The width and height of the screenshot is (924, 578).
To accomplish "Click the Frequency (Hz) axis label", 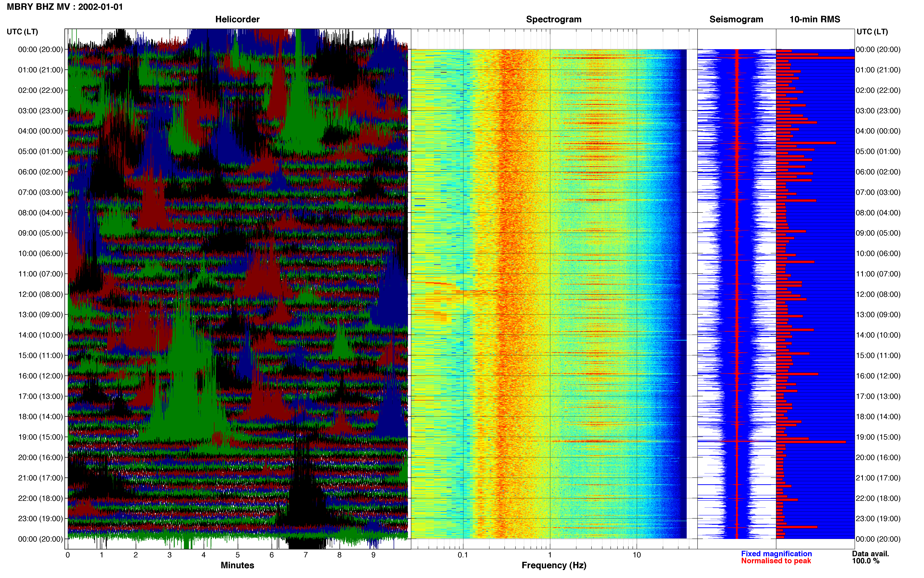I will [554, 565].
